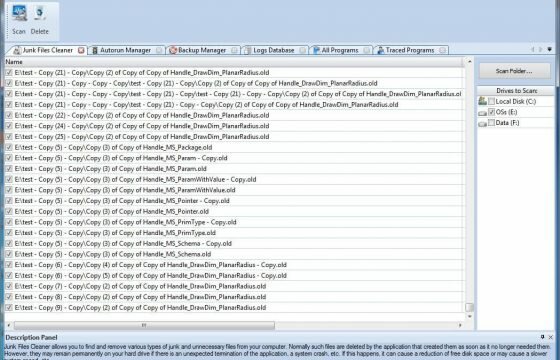Click the vertical scrollbar thumb
The image size is (560, 360).
pos(470,308)
